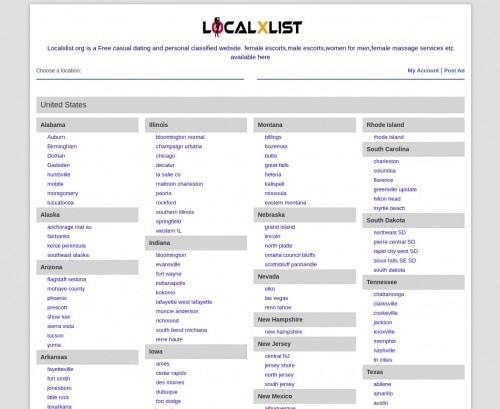
Task: Select little rock location
Action: [58, 397]
